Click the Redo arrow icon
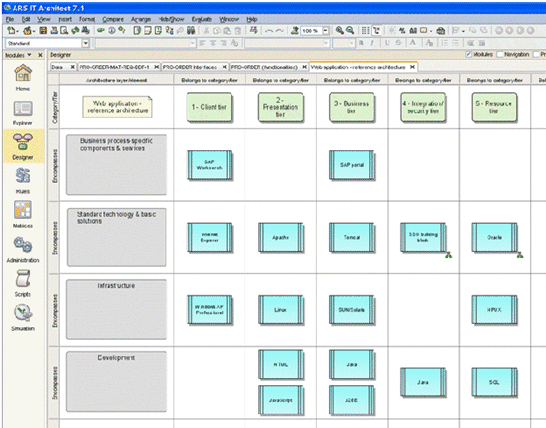The image size is (546, 428). coord(279,31)
